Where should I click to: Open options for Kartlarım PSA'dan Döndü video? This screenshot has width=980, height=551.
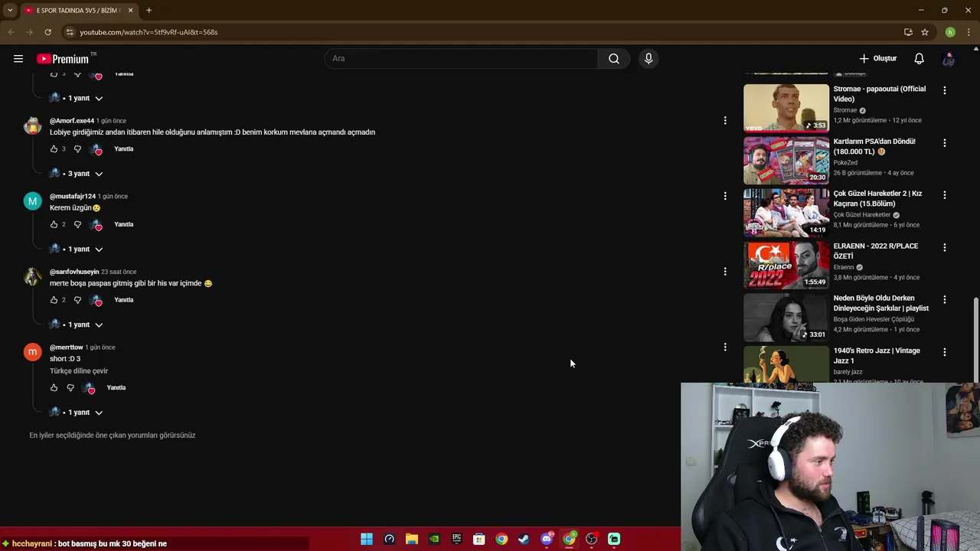(x=944, y=143)
